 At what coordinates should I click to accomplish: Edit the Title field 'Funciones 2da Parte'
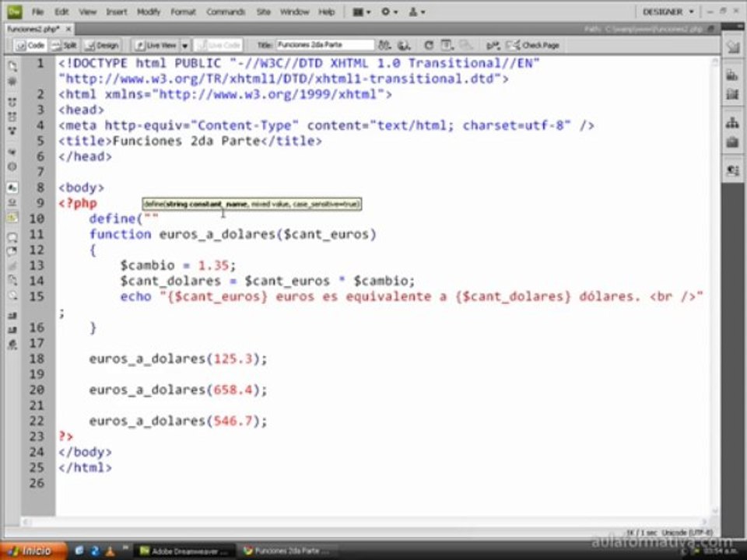coord(325,45)
